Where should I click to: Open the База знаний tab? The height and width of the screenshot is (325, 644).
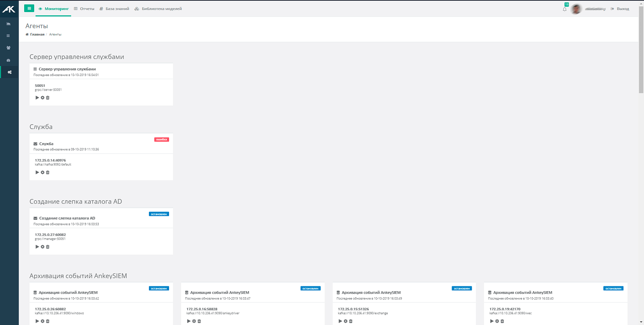click(114, 9)
